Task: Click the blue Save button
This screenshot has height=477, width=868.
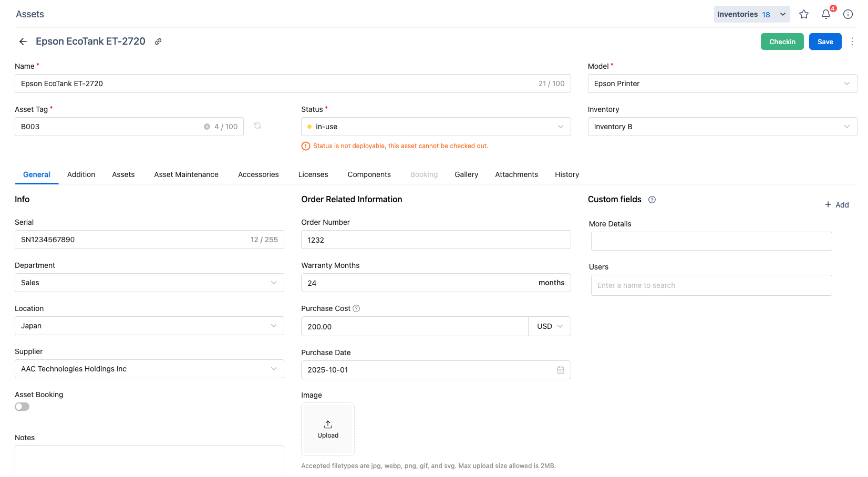Action: (825, 42)
